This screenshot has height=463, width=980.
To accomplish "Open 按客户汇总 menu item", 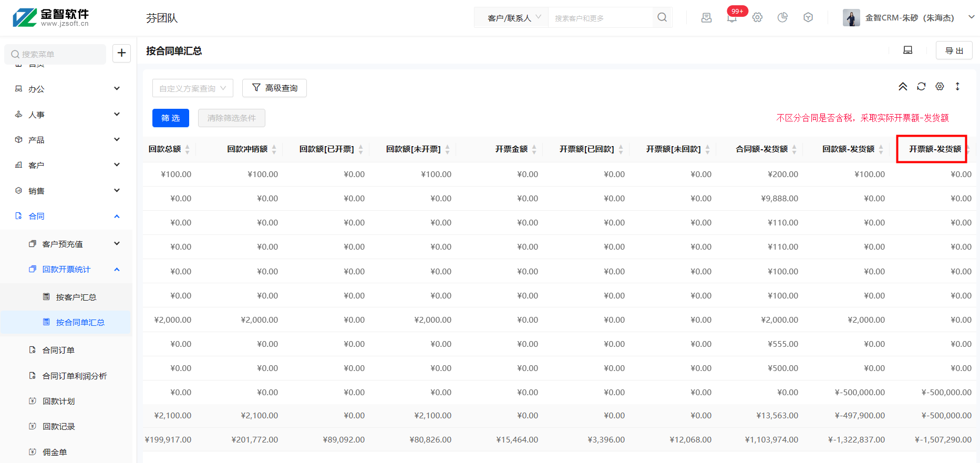I will 66,297.
